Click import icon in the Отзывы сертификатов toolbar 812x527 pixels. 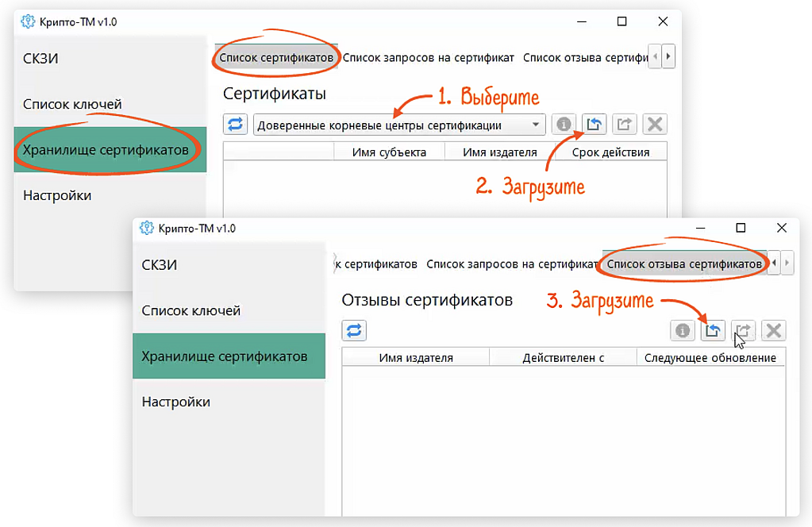713,331
